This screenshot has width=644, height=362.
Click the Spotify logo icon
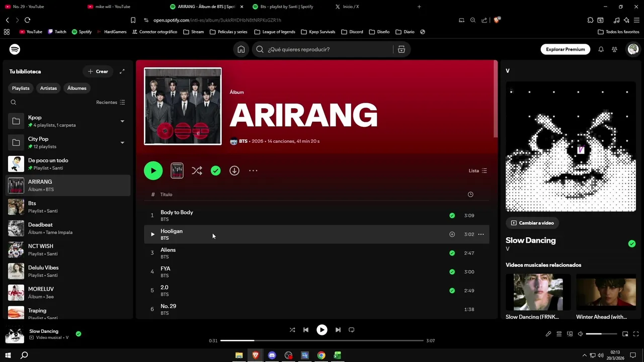click(x=15, y=49)
